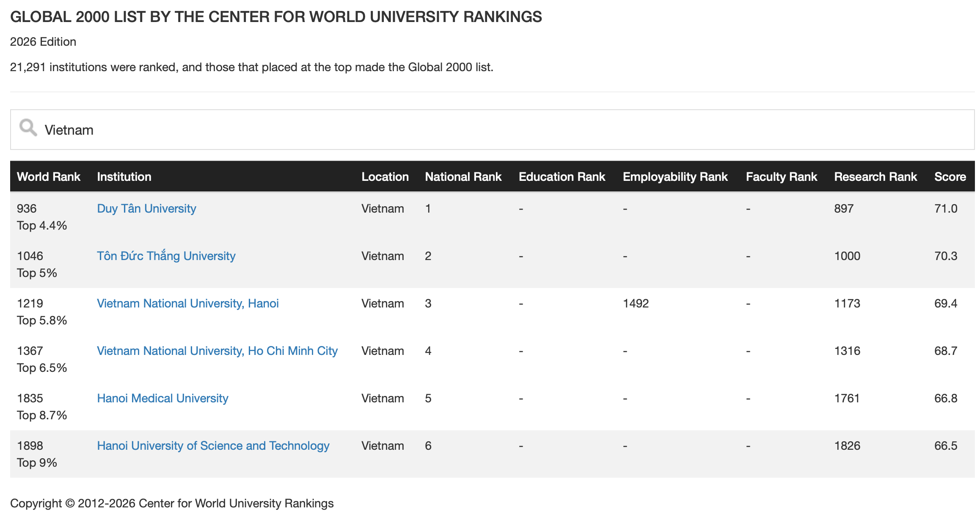Click the Location column header

point(385,177)
